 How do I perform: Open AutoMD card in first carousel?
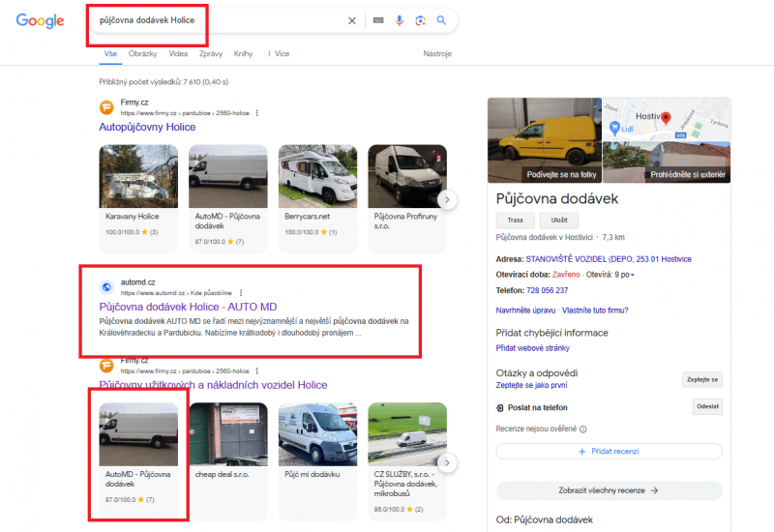click(228, 198)
